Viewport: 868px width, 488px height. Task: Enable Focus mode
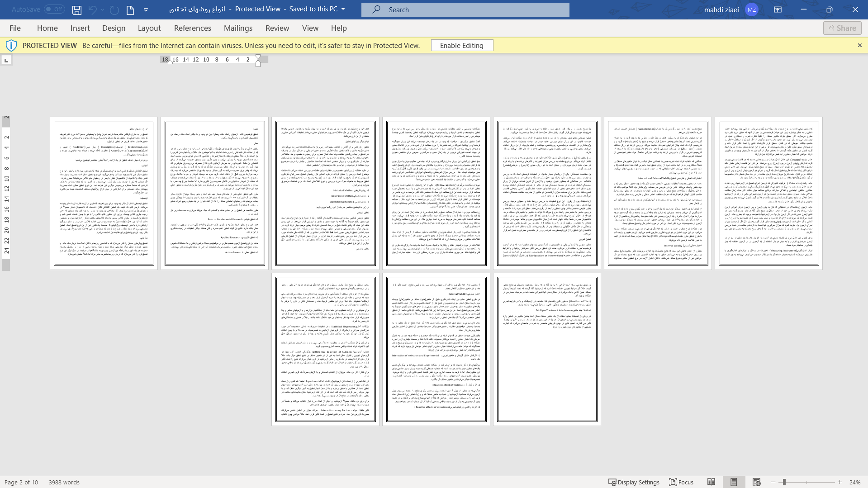click(x=681, y=482)
